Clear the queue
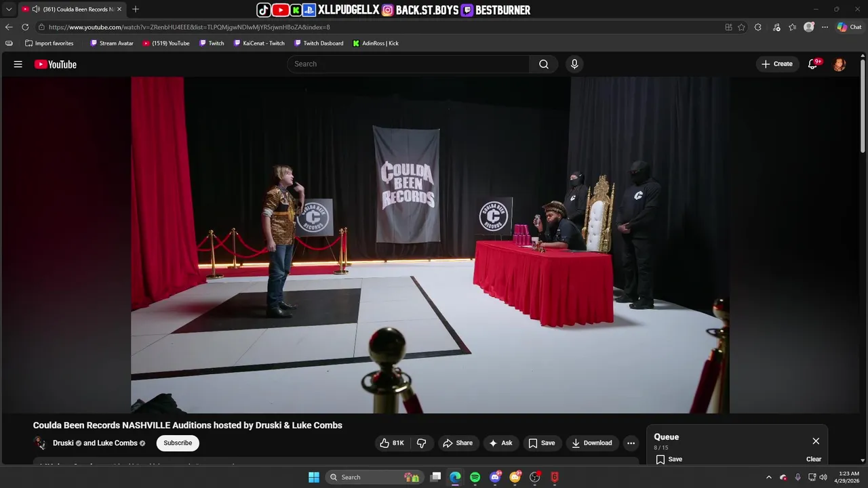868x488 pixels. pos(814,459)
